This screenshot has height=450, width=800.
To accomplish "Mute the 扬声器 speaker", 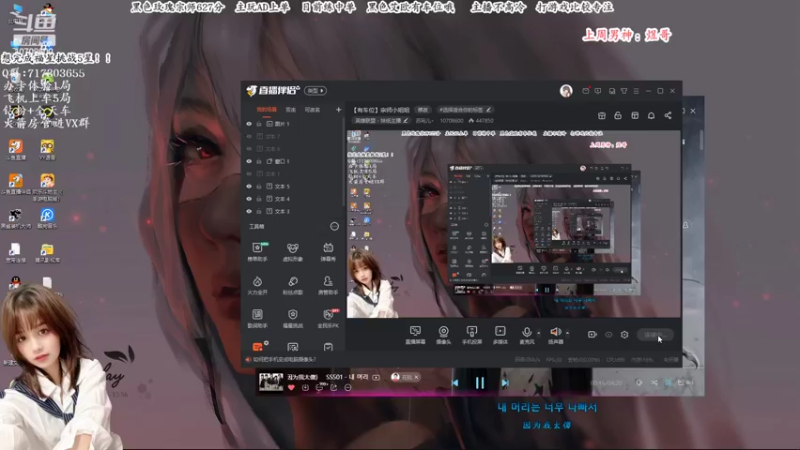I will click(x=556, y=335).
